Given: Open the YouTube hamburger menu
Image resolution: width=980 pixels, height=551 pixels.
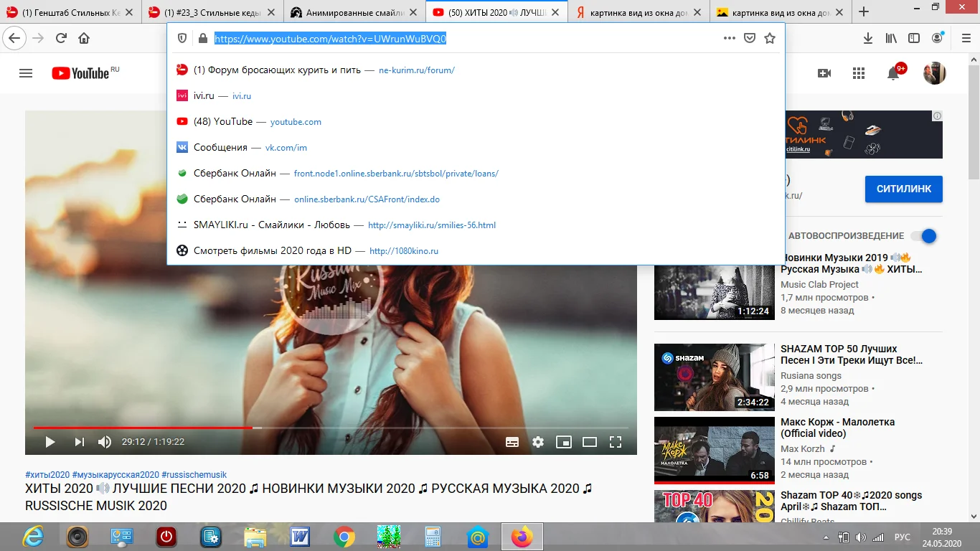Looking at the screenshot, I should [26, 72].
